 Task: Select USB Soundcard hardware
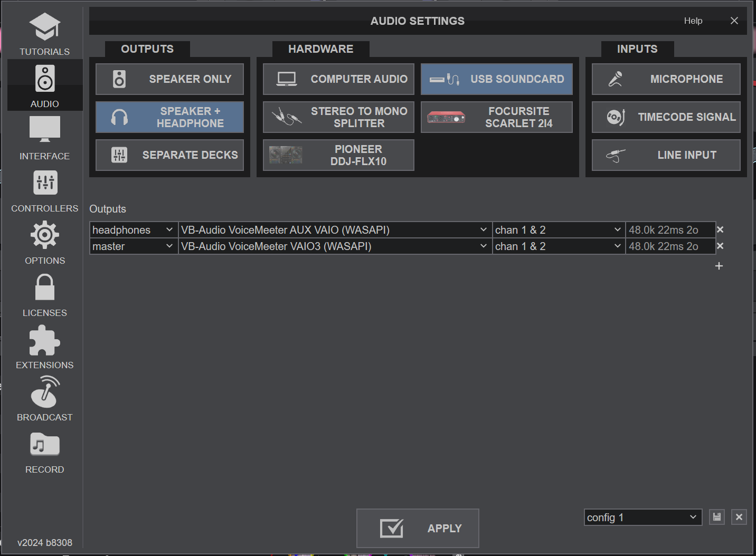pos(497,79)
